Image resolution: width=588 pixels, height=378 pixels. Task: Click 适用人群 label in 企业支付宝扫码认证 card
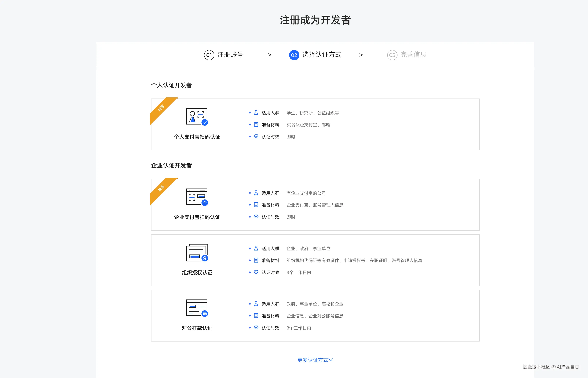270,193
